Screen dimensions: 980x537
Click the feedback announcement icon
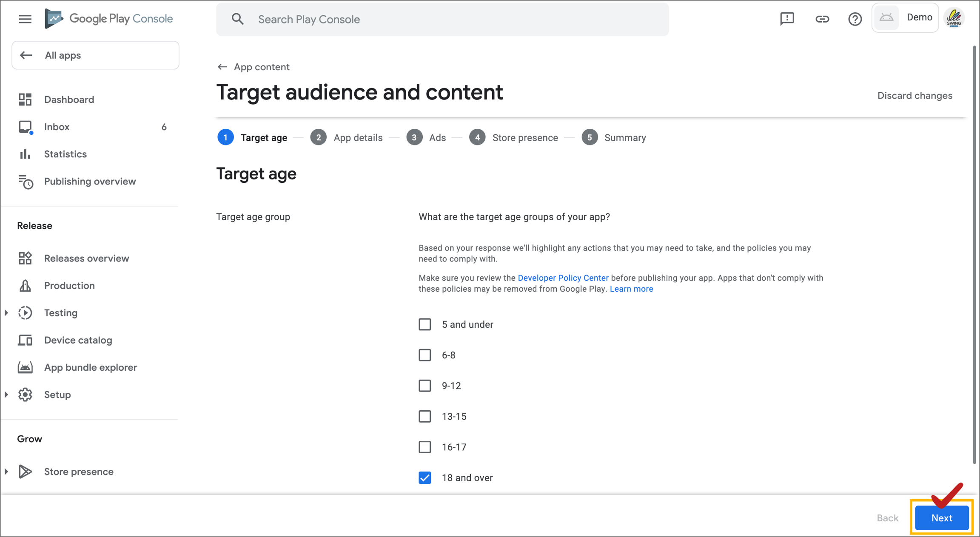pos(787,19)
